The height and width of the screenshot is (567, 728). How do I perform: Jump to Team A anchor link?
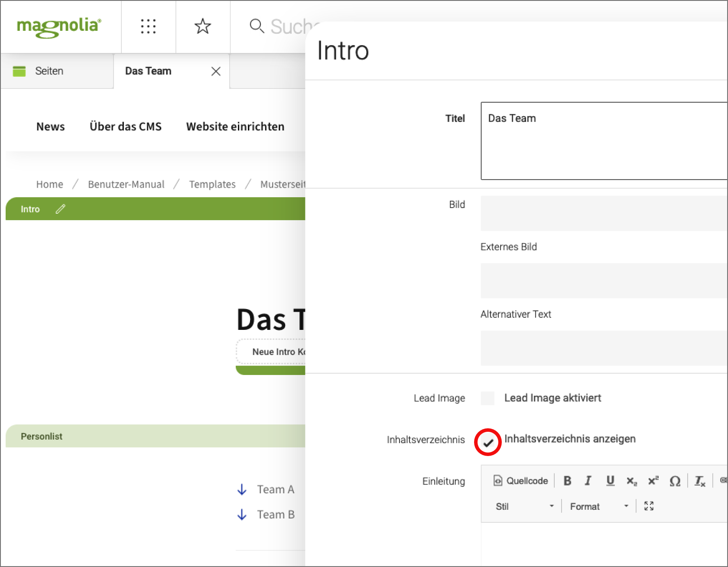click(275, 489)
